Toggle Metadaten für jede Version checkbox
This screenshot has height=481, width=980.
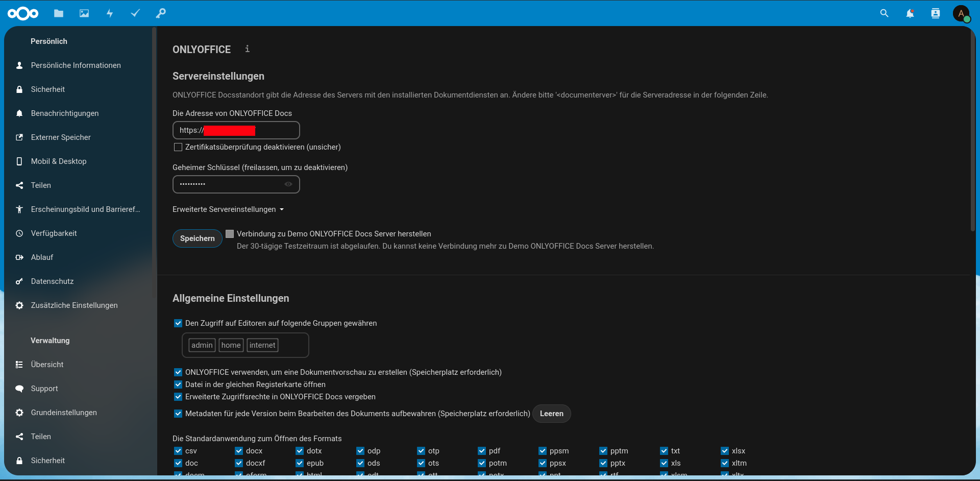coord(178,414)
